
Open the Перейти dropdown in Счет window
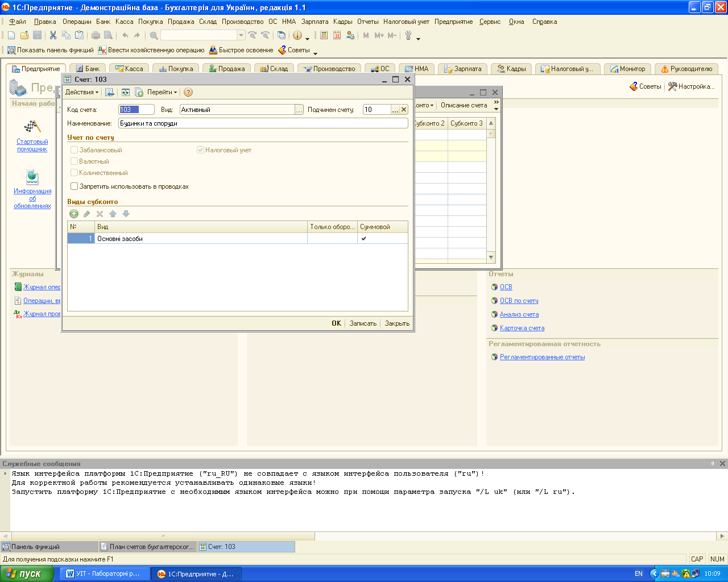(x=162, y=92)
